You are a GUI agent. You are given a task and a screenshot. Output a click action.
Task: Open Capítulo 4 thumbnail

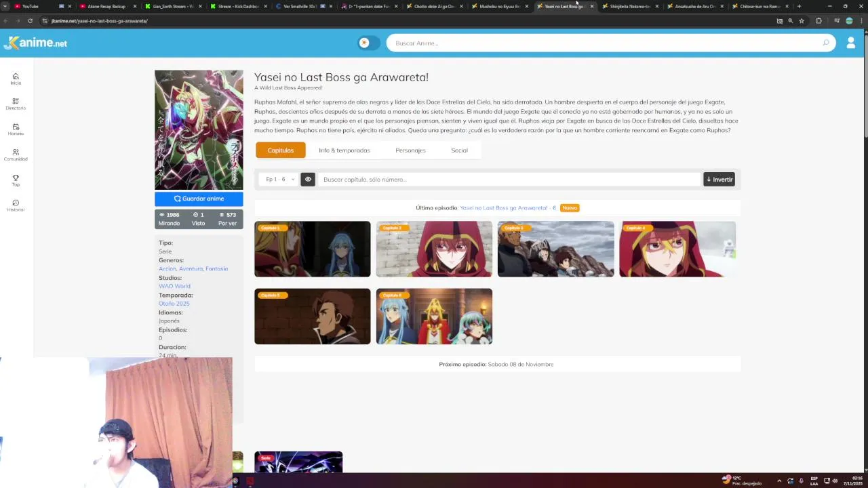coord(677,249)
